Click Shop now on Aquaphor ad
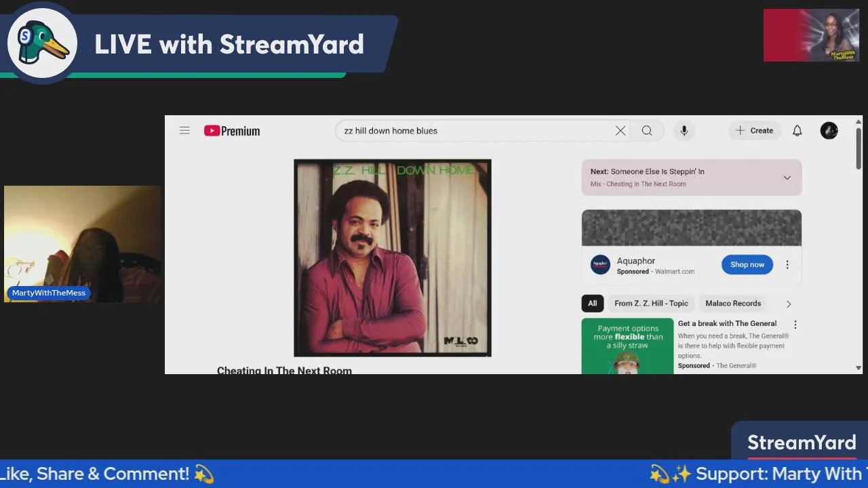Screen dimensions: 868x488 point(747,265)
